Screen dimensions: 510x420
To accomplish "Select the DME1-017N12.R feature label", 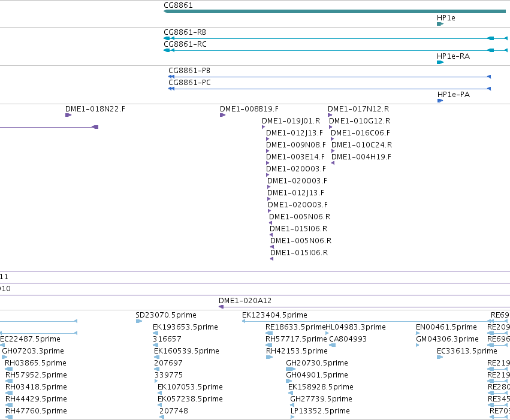I will (358, 109).
